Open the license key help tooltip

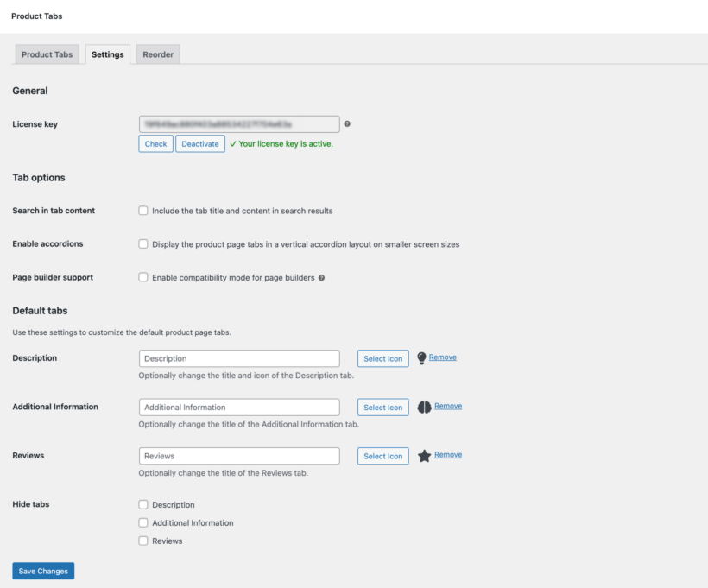[x=347, y=123]
